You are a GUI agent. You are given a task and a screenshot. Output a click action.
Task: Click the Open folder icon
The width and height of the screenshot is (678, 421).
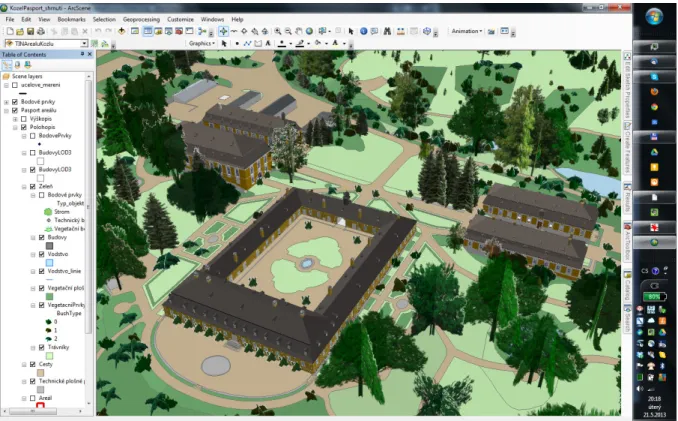(20, 32)
